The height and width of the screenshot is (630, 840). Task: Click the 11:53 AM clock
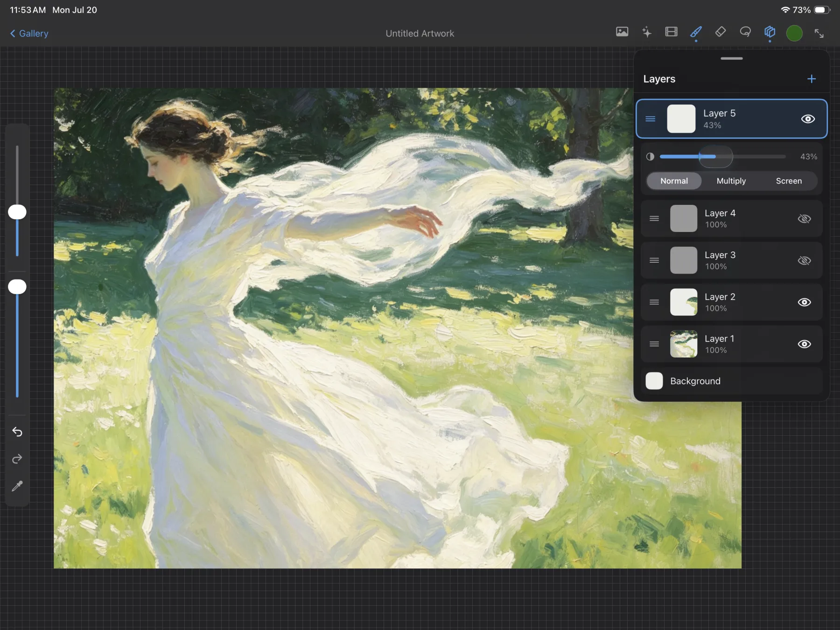28,10
